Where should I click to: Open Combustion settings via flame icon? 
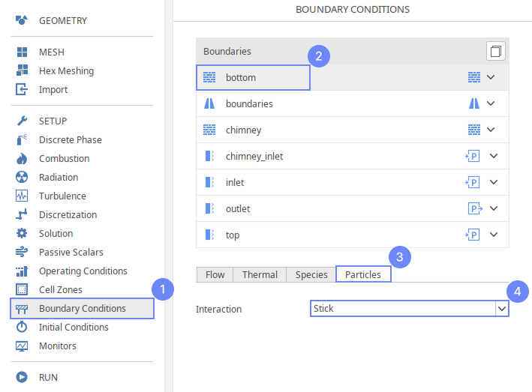coord(22,159)
